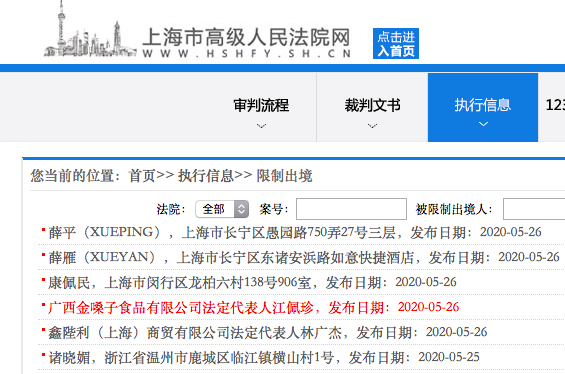This screenshot has height=374, width=565.
Task: Open the red 广西金嗓子食品有限公司 entry
Action: point(254,307)
